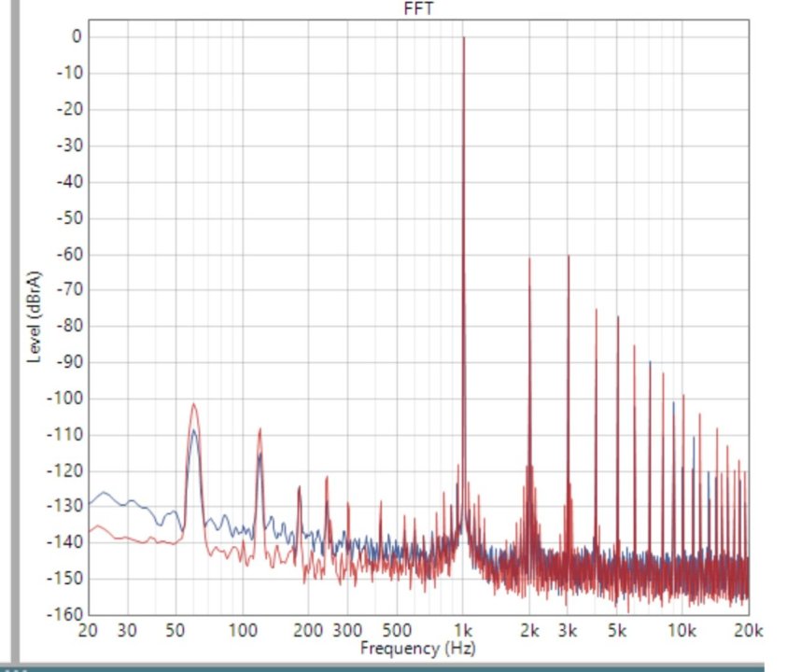The height and width of the screenshot is (672, 801).
Task: Click the 20 Hz frequency axis tick label
Action: point(88,630)
